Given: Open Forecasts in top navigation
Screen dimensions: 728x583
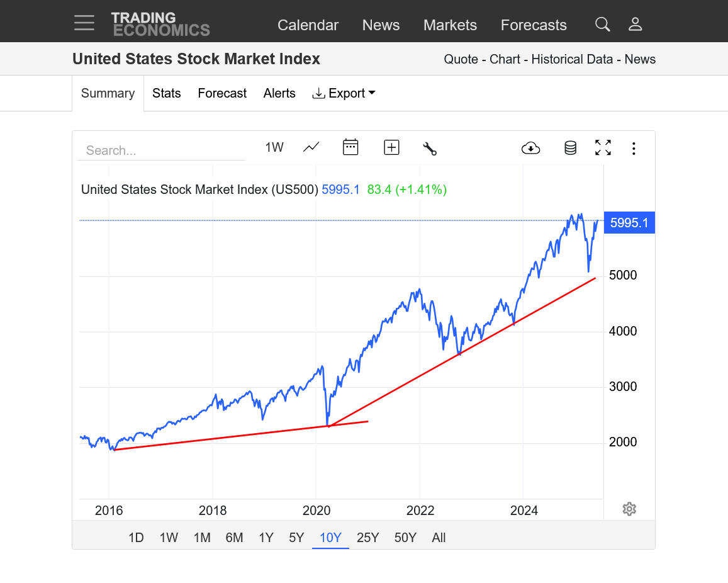Looking at the screenshot, I should coord(534,25).
